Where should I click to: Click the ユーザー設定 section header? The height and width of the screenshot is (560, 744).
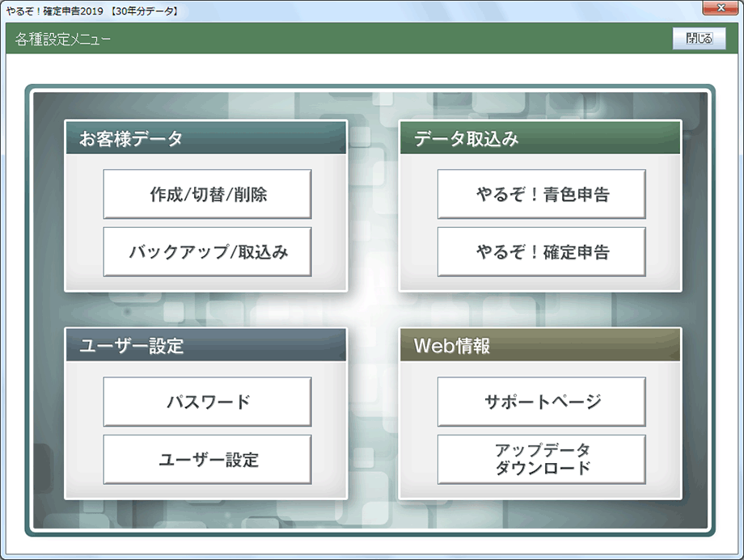tap(206, 345)
